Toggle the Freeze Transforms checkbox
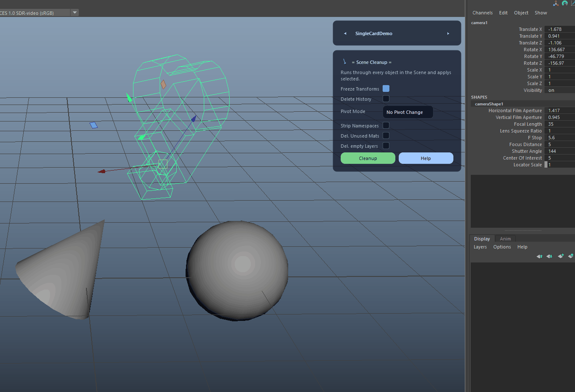This screenshot has height=392, width=575. 386,88
